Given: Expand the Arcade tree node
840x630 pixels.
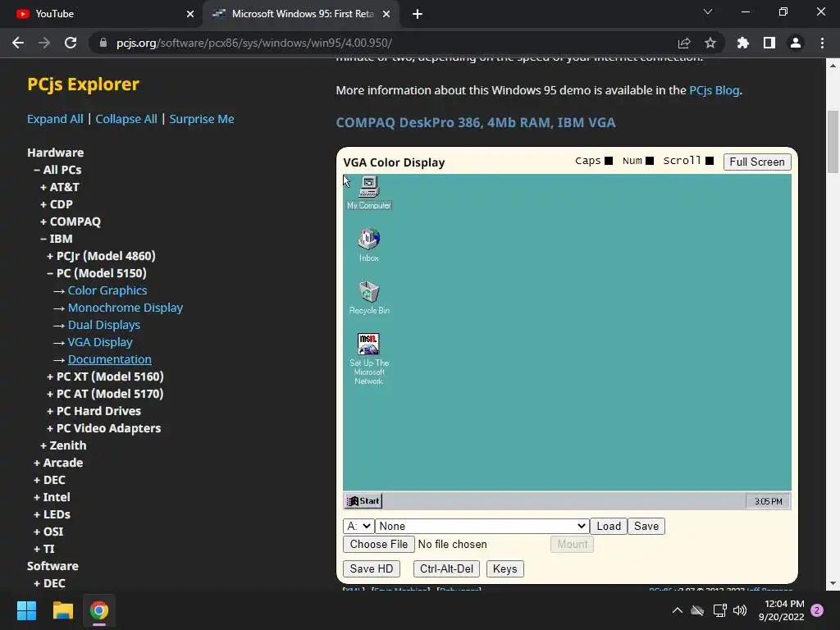Looking at the screenshot, I should (58, 463).
